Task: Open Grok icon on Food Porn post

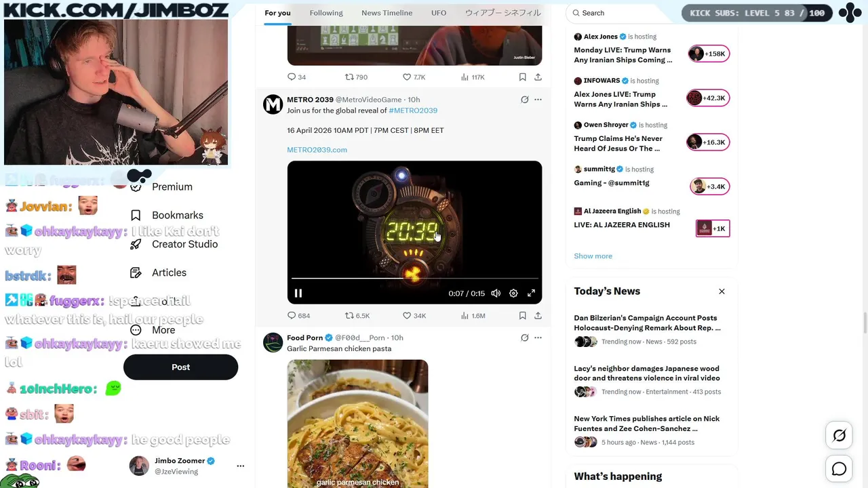Action: [x=524, y=338]
